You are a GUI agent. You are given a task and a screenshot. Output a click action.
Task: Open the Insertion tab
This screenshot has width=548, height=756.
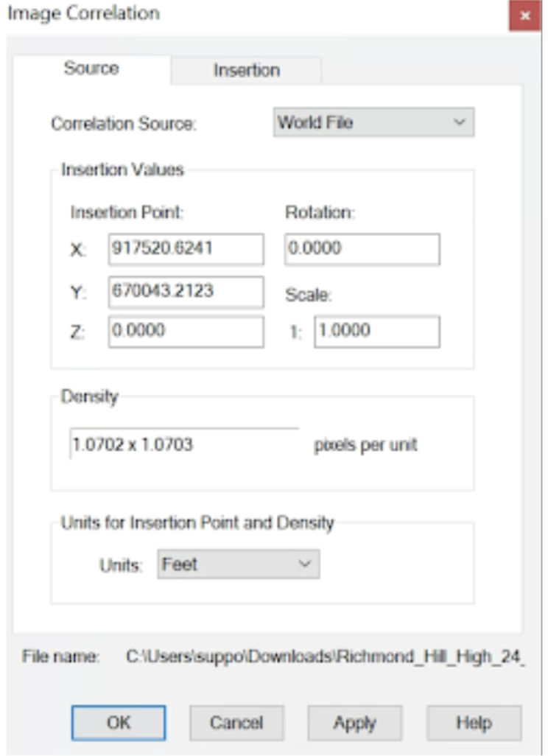(x=246, y=71)
